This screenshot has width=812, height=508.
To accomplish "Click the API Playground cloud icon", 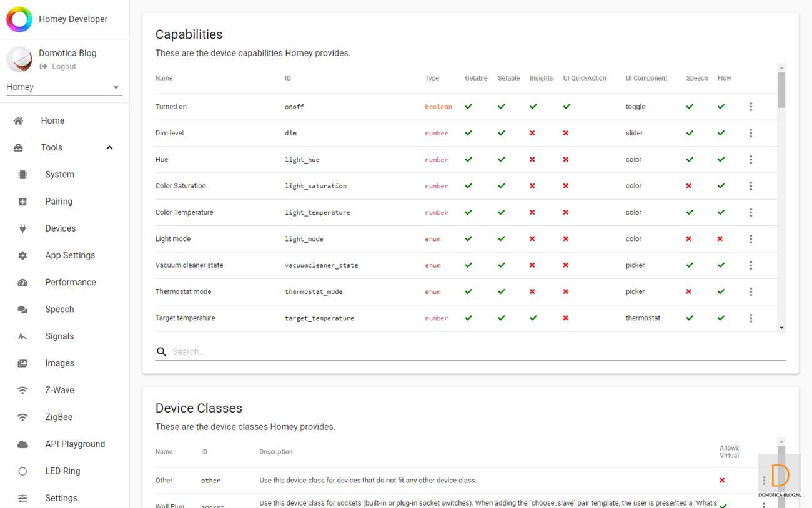I will click(x=22, y=444).
